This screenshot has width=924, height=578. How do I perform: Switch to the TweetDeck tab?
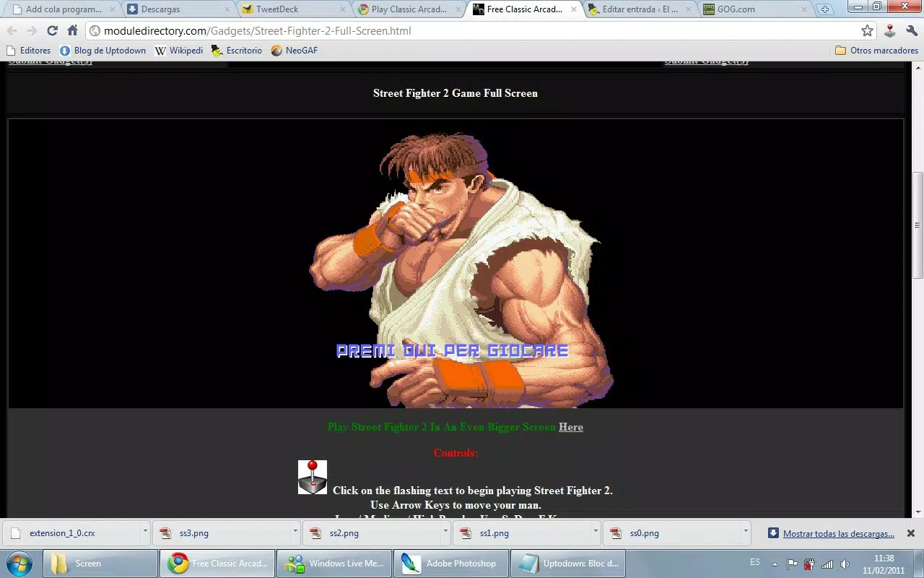[x=294, y=9]
